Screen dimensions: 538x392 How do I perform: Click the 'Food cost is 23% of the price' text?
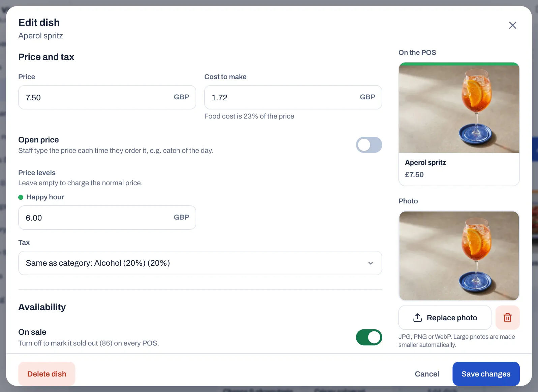click(249, 116)
